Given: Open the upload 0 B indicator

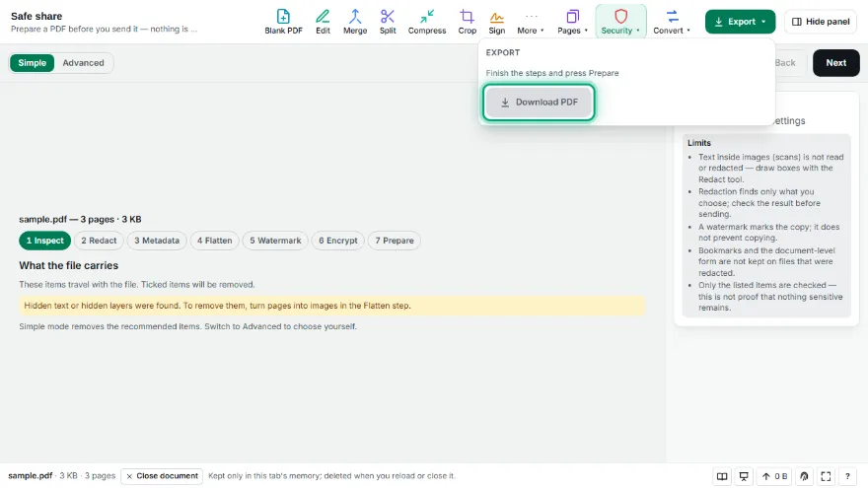Looking at the screenshot, I should (774, 476).
